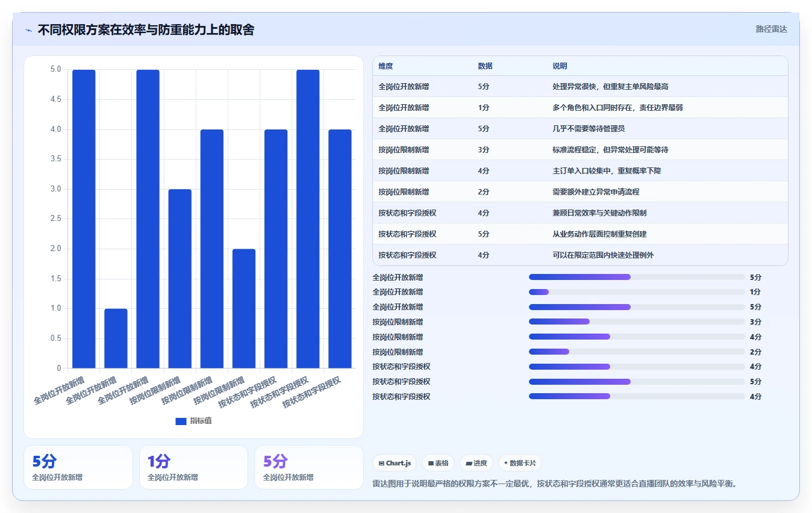Select the 表格 chip
Image resolution: width=812 pixels, height=513 pixels.
[x=438, y=463]
